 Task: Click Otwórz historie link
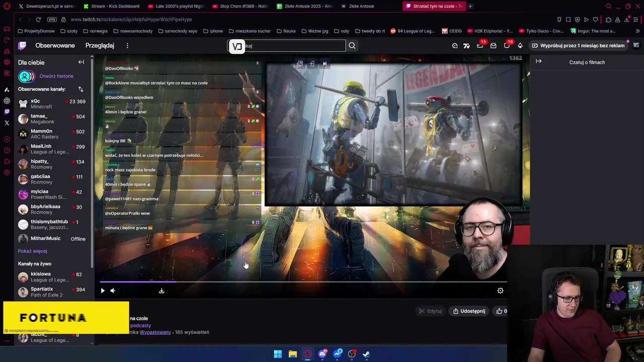pyautogui.click(x=56, y=76)
